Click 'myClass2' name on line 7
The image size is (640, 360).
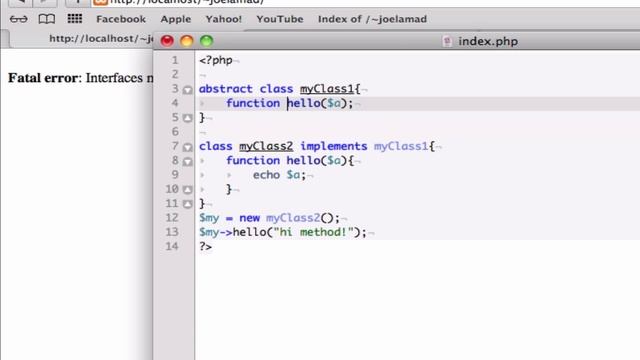266,147
